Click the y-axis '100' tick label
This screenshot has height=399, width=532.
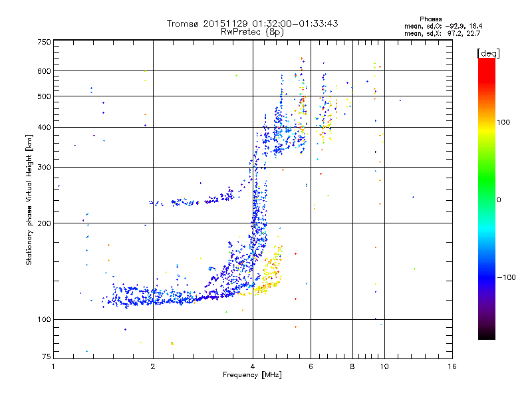[x=44, y=319]
